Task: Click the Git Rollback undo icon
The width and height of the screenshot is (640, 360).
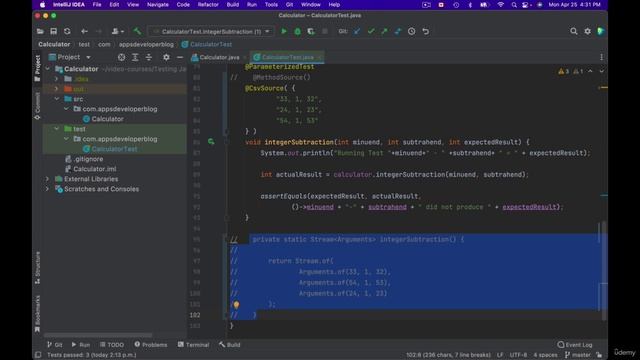Action: pyautogui.click(x=426, y=31)
